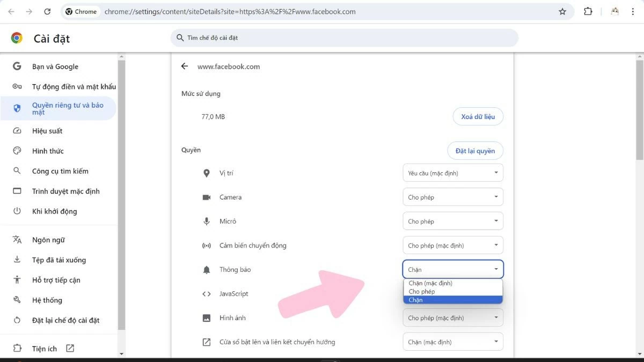Click the back arrow next to www.facebook.com

coord(184,66)
